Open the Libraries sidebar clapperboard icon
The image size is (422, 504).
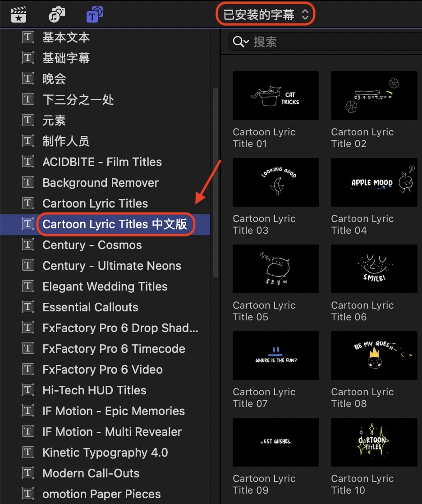18,15
